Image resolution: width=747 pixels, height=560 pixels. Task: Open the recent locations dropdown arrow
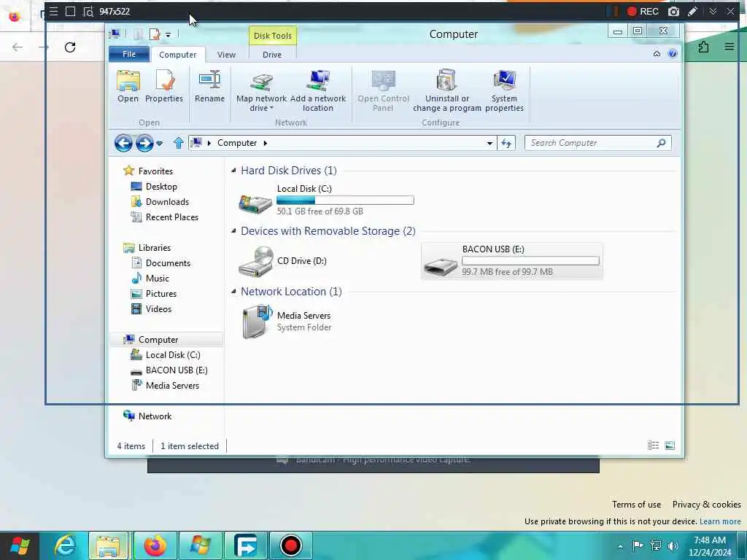click(x=159, y=143)
